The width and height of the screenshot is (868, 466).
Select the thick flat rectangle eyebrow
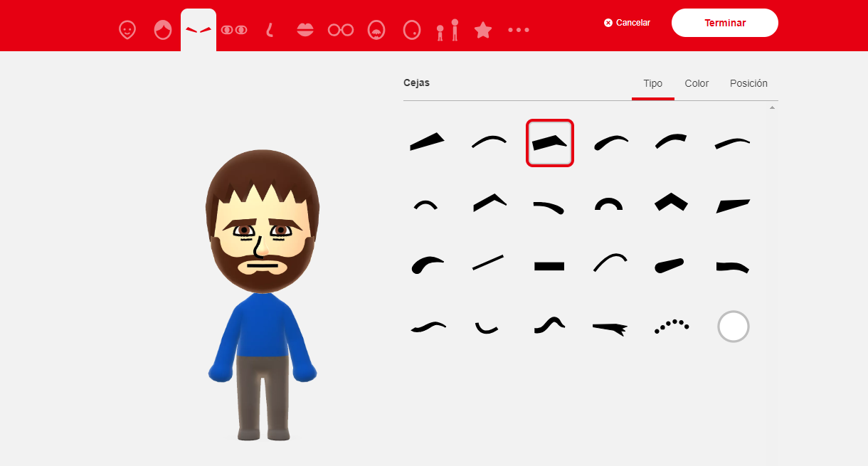[x=550, y=266]
